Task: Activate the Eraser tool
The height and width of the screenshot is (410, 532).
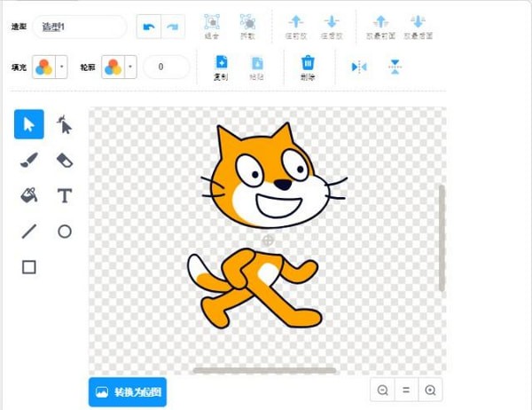Action: pyautogui.click(x=65, y=161)
